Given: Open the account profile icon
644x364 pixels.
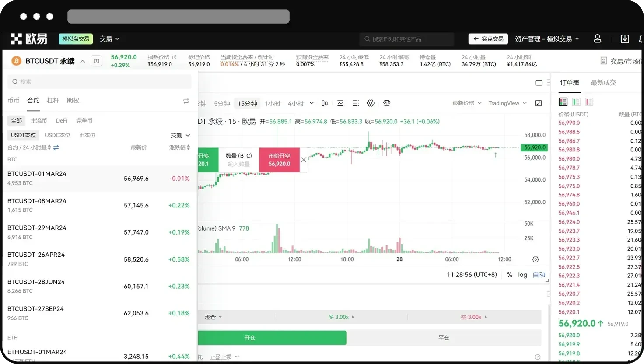Looking at the screenshot, I should click(x=597, y=39).
